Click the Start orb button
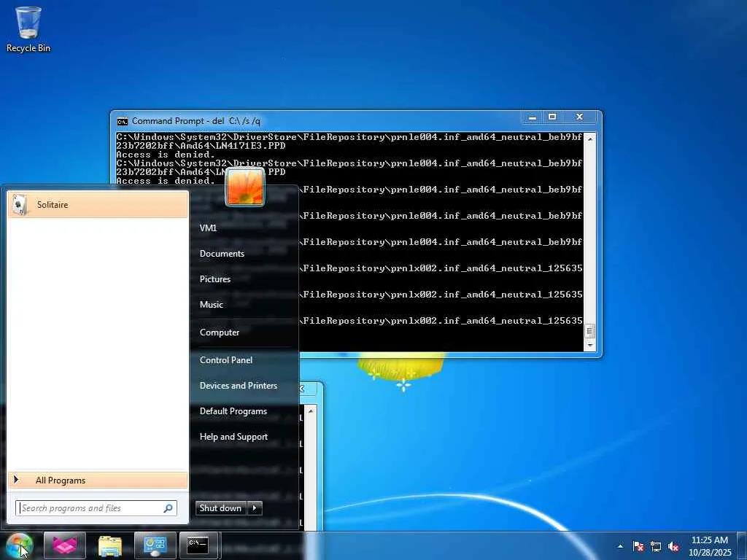 click(x=20, y=545)
